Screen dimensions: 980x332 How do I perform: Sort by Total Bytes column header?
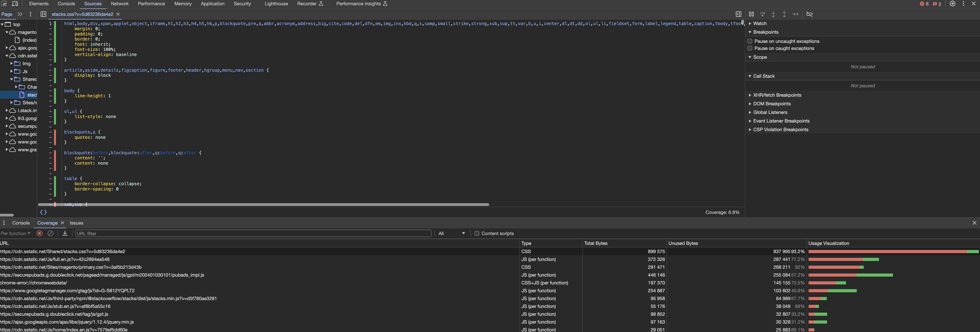[624, 243]
